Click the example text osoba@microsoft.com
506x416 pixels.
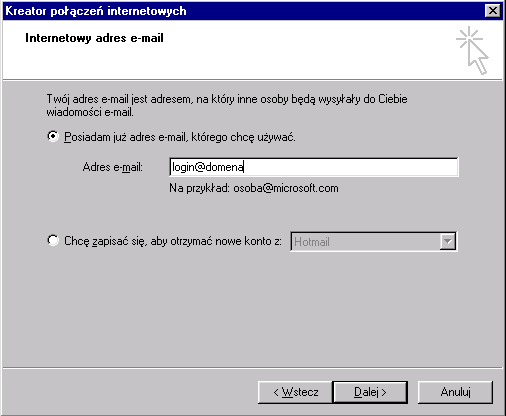pos(286,188)
